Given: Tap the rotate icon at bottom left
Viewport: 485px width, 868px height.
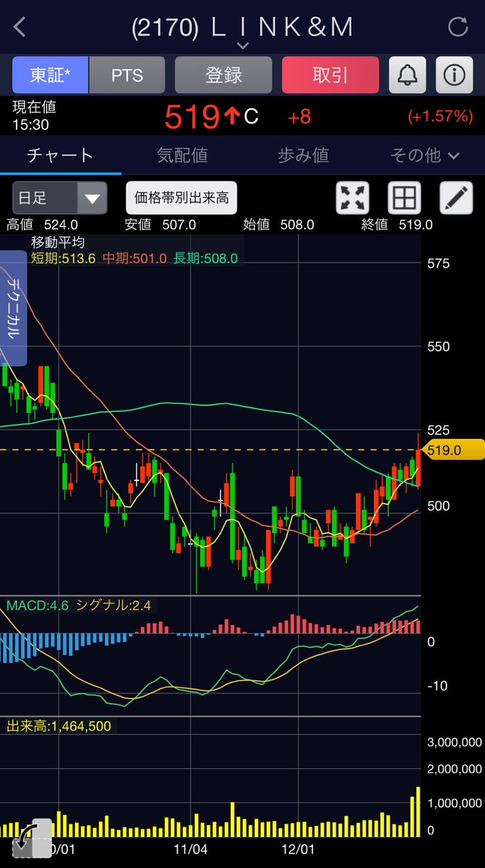Looking at the screenshot, I should [x=31, y=838].
